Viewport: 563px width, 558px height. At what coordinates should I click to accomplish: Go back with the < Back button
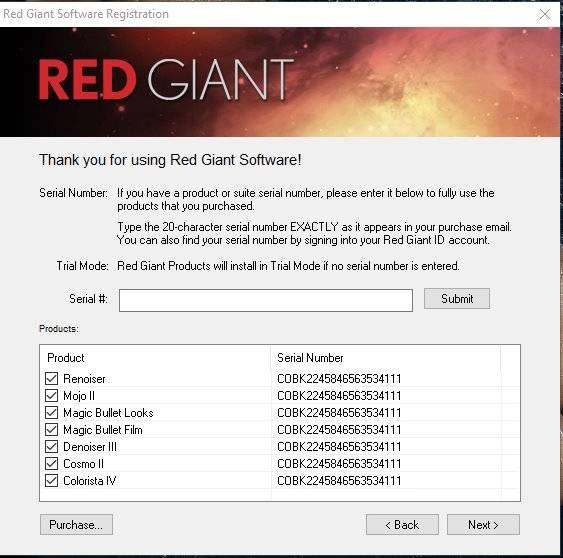[x=402, y=525]
